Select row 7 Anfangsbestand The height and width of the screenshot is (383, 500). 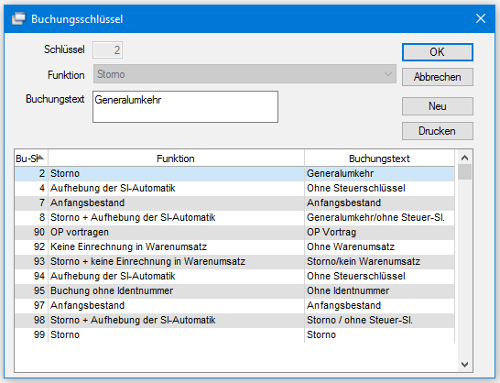click(x=235, y=203)
